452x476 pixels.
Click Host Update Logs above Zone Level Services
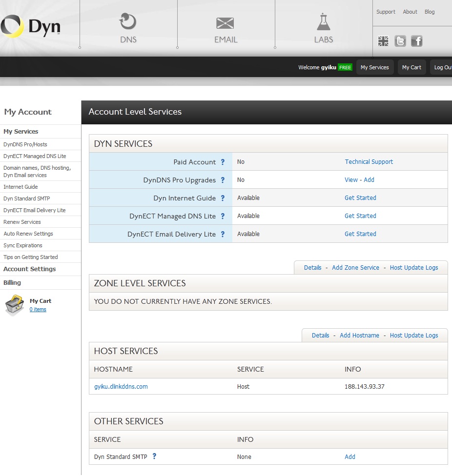[x=414, y=267]
